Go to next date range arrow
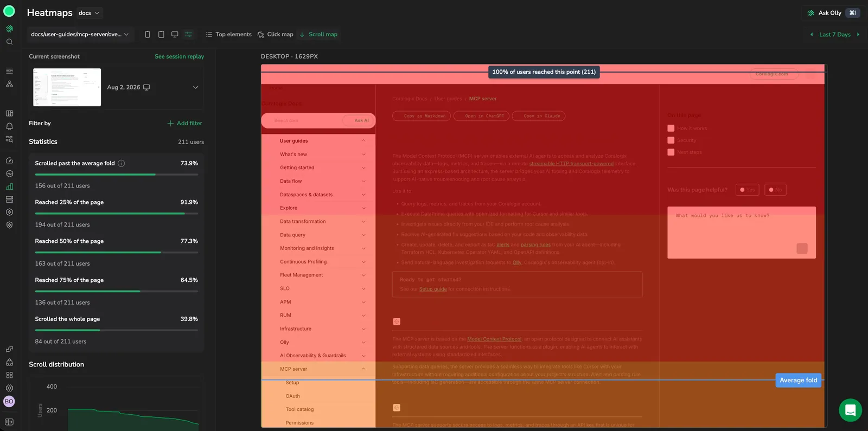 click(x=858, y=35)
